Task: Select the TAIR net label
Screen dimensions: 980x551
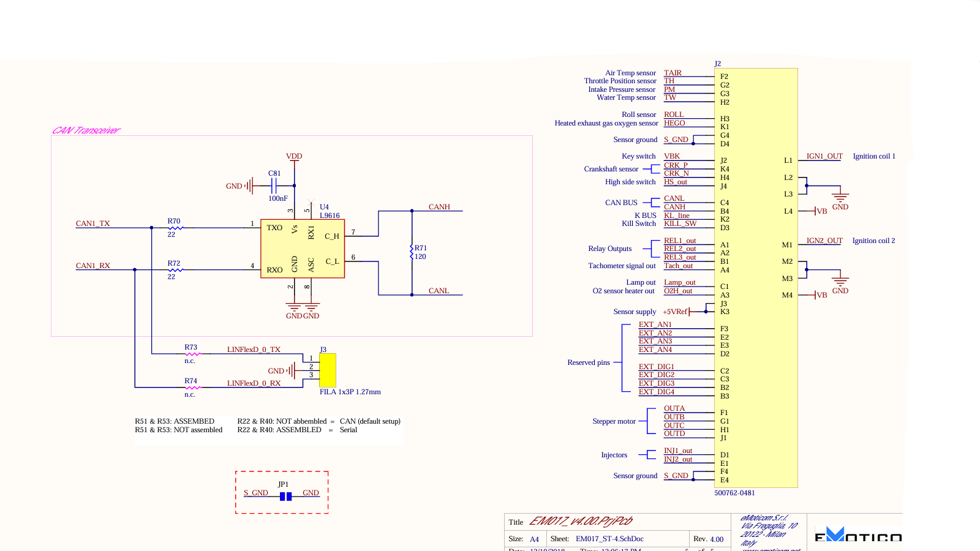Action: click(x=673, y=73)
